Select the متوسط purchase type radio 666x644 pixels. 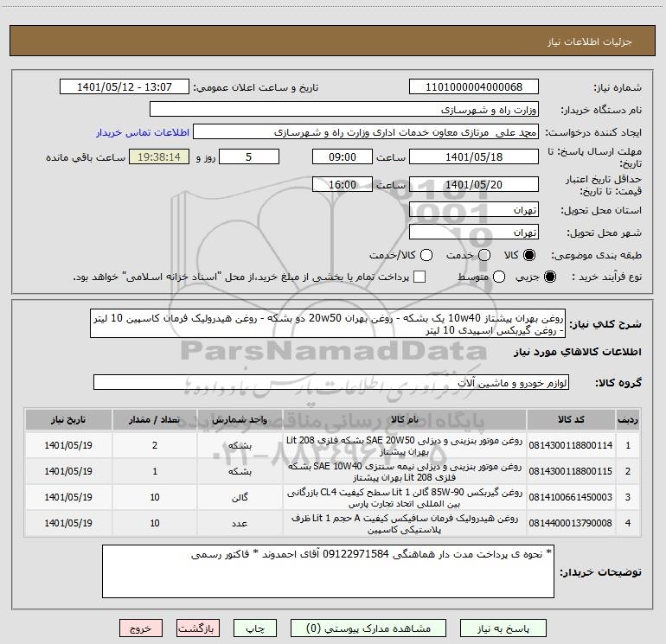click(499, 277)
